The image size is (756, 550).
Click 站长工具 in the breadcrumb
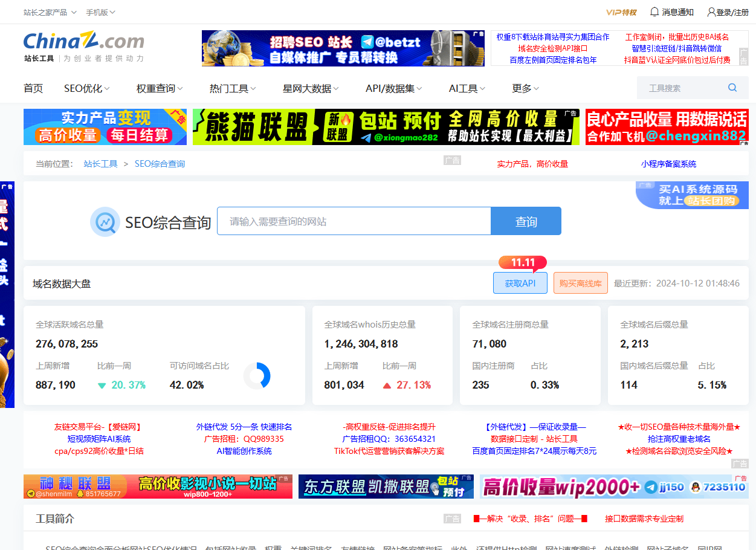click(x=100, y=164)
